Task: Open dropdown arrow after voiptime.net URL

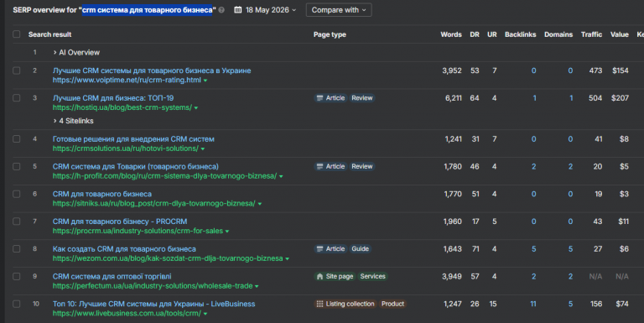Action: point(205,81)
